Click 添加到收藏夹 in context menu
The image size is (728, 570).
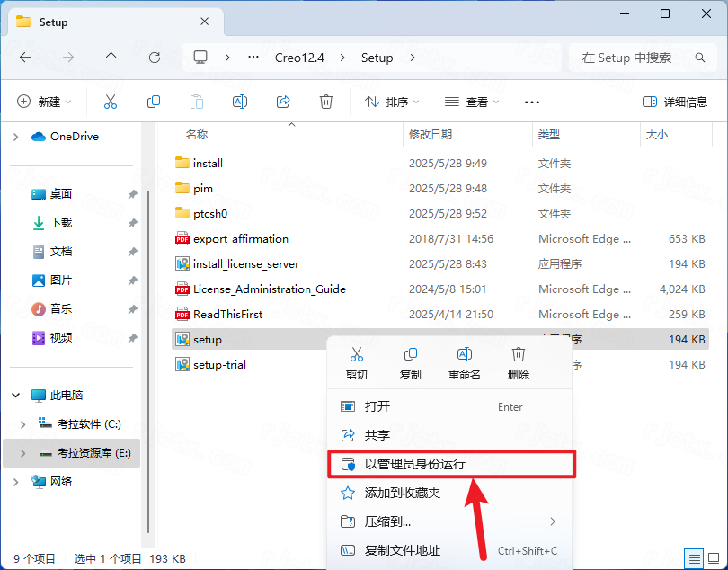click(x=449, y=493)
